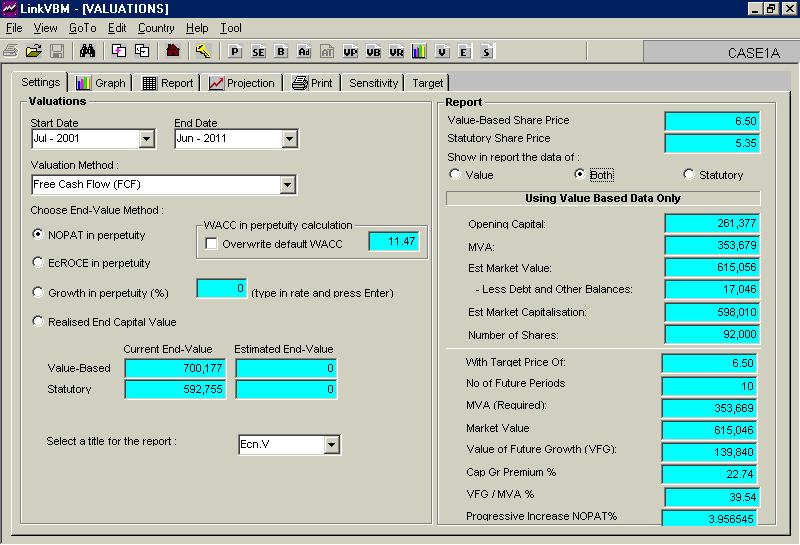800x545 pixels.
Task: Click the WACC value field 11.47
Action: pyautogui.click(x=394, y=241)
